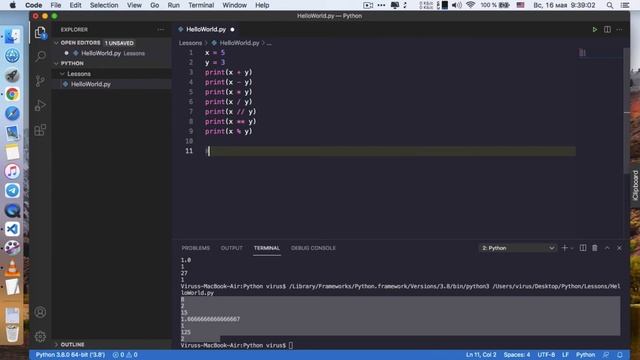640x360 pixels.
Task: Open the Search view in activity bar
Action: coord(40,56)
